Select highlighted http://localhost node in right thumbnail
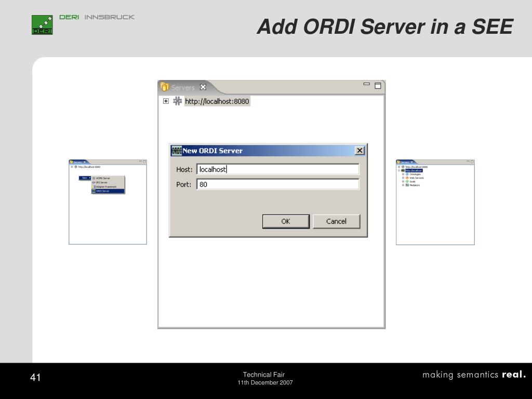Screen dimensions: 532x399 pos(414,170)
